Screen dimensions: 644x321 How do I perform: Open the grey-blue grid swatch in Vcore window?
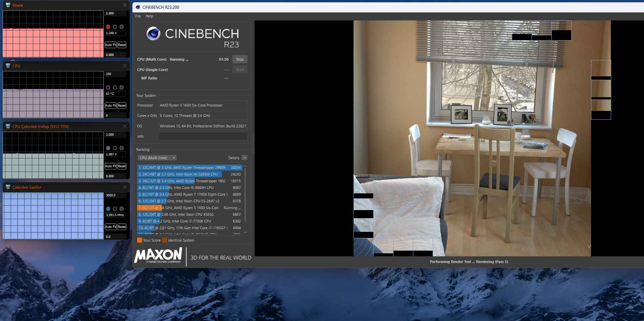point(121,27)
